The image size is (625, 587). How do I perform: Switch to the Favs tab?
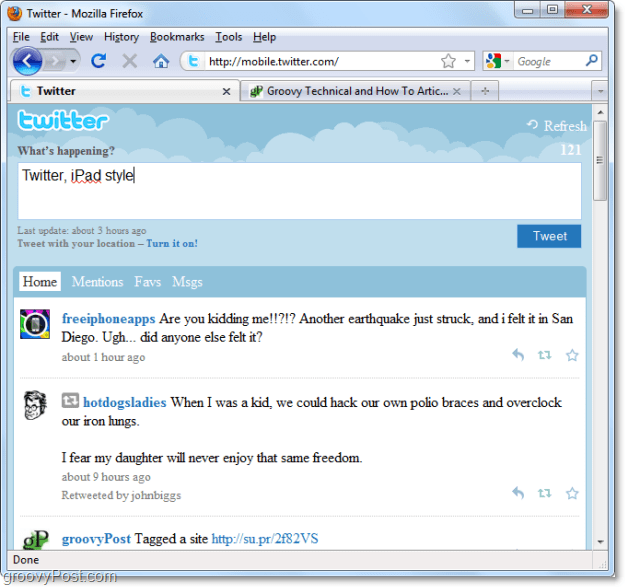[x=148, y=282]
